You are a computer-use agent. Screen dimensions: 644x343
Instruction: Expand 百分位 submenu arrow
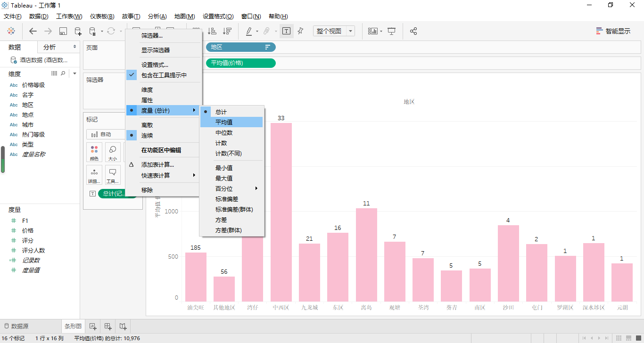(x=256, y=188)
